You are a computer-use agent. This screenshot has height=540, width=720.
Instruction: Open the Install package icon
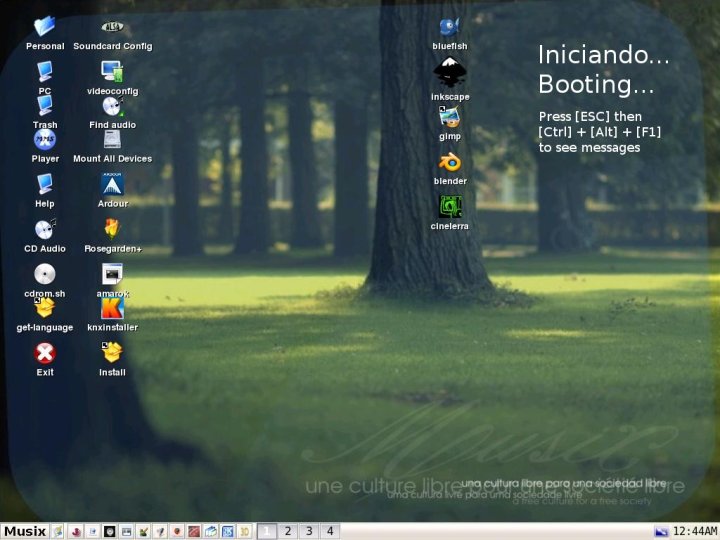[x=112, y=353]
